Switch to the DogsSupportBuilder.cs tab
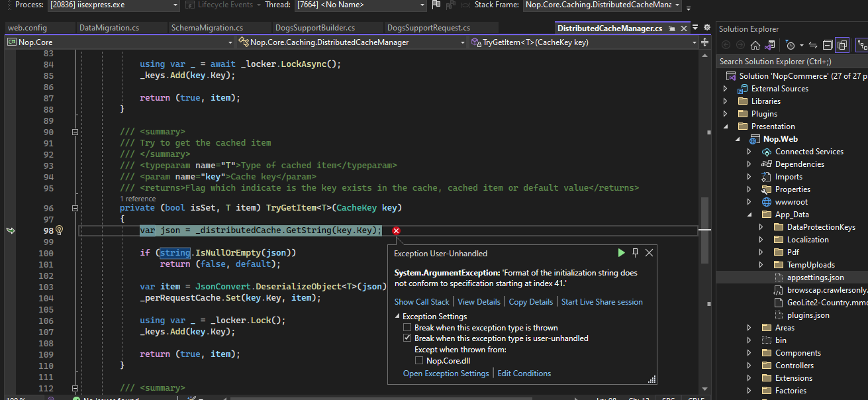 coord(314,28)
